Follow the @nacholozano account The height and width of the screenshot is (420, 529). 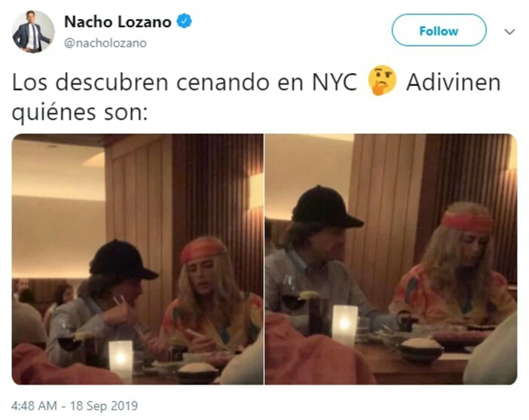tap(439, 31)
